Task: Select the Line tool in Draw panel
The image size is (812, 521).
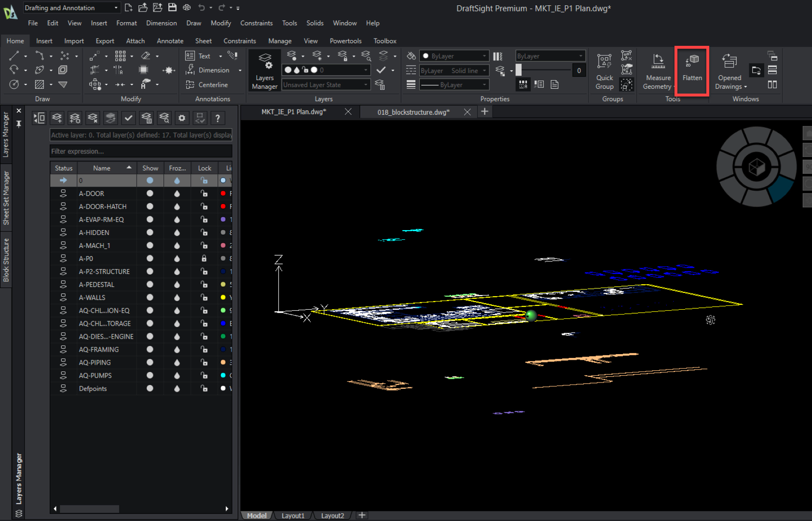Action: pyautogui.click(x=14, y=56)
